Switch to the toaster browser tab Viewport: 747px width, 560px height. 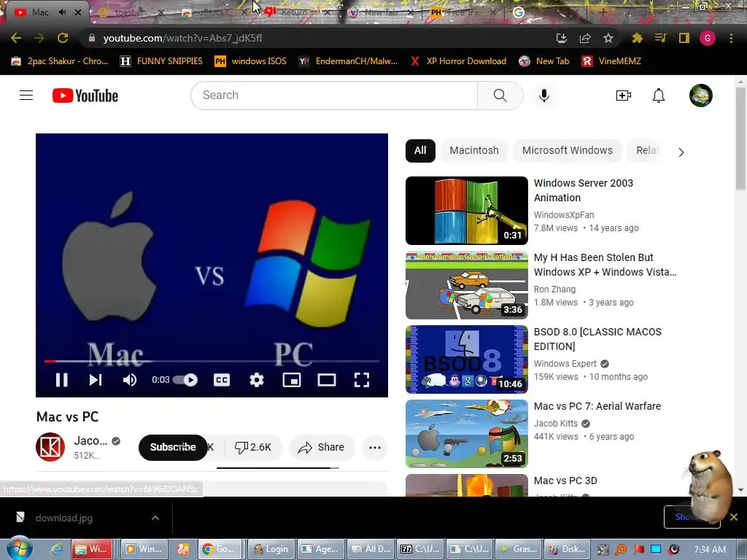coord(131,12)
